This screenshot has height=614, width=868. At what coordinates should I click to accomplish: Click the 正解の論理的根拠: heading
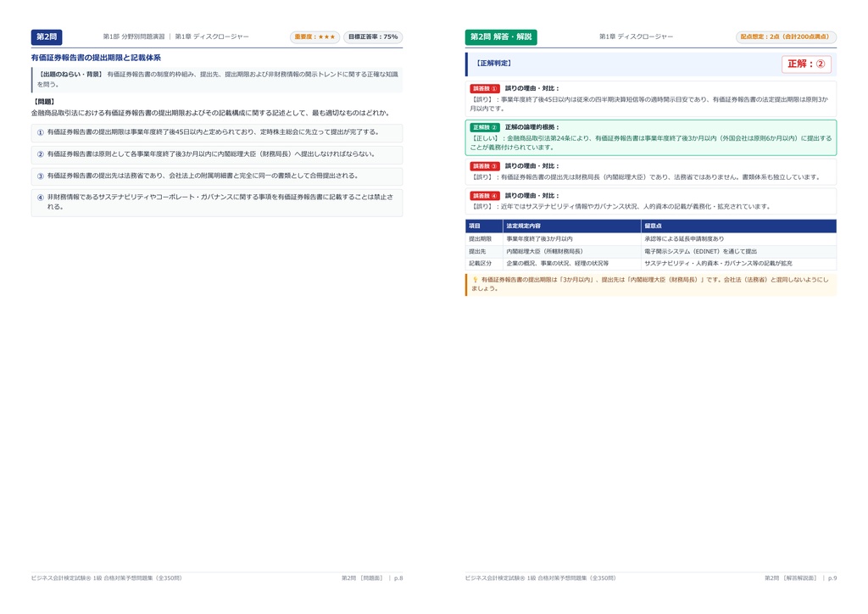532,127
